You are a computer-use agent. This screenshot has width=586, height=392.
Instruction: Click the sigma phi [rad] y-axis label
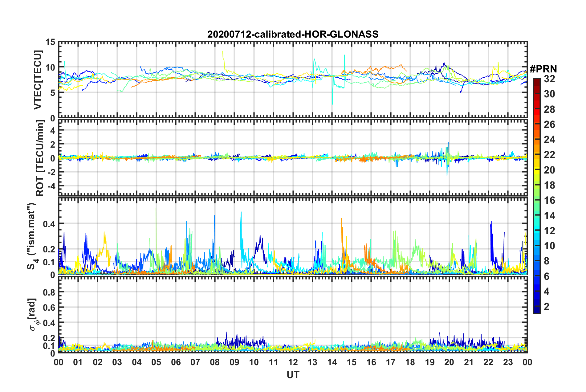33,314
